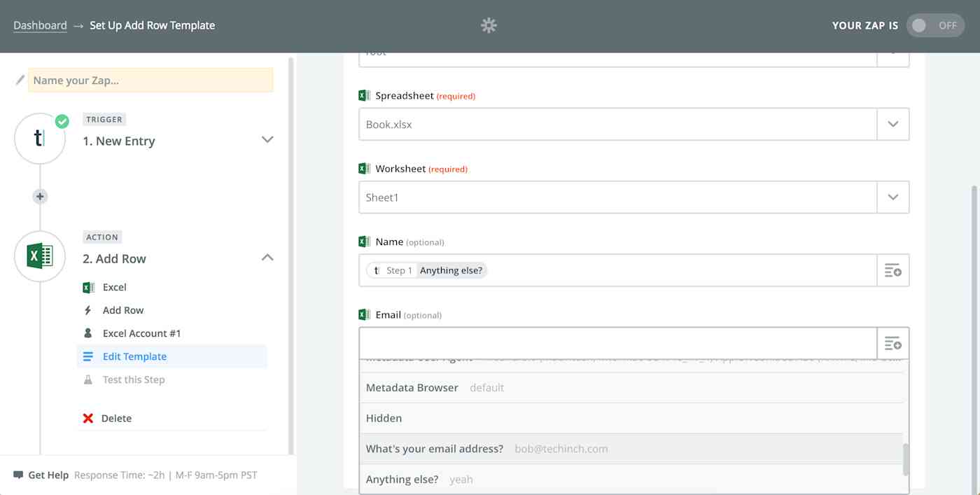Choose Anything else? yeah option
This screenshot has width=980, height=495.
click(631, 480)
